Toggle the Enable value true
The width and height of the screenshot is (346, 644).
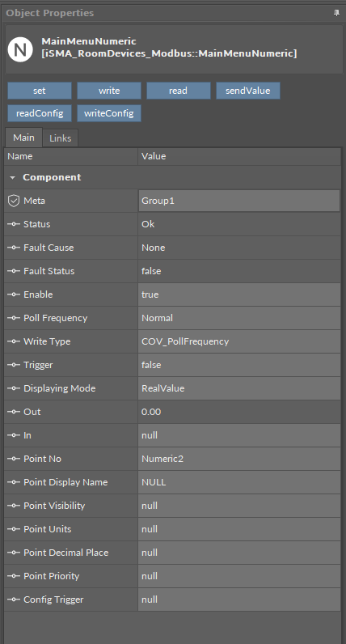239,294
